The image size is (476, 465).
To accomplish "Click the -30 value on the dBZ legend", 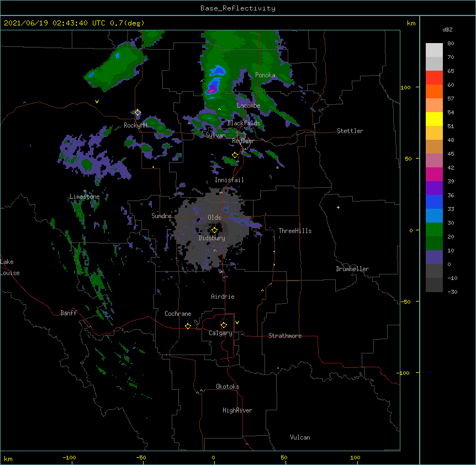I will click(452, 292).
